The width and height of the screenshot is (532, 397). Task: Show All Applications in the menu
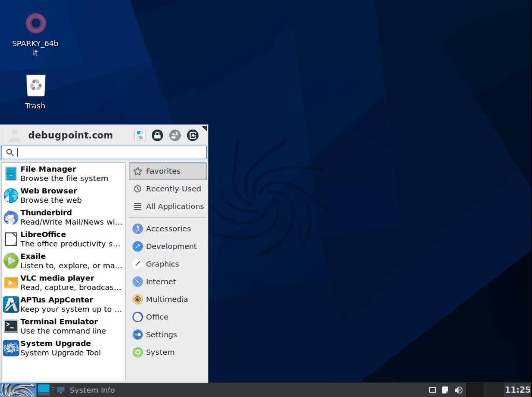[175, 206]
